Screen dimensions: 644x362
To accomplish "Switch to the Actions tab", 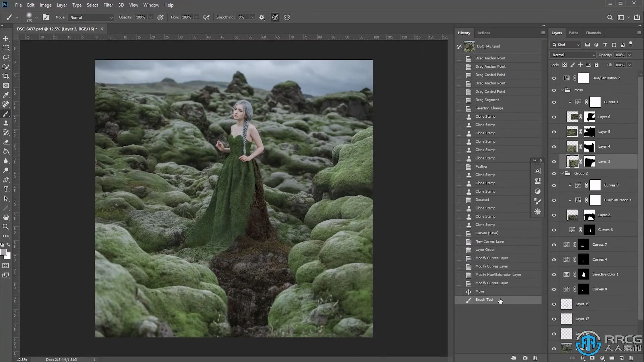I will [484, 33].
